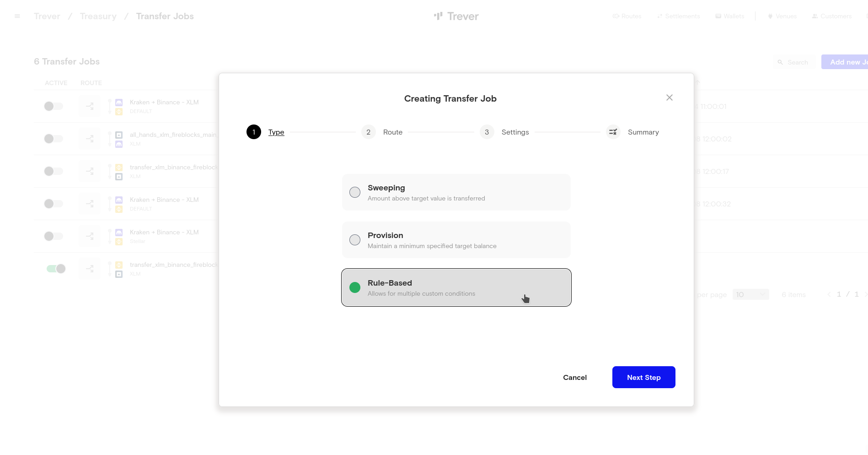Open Wallets in top navigation

click(730, 16)
